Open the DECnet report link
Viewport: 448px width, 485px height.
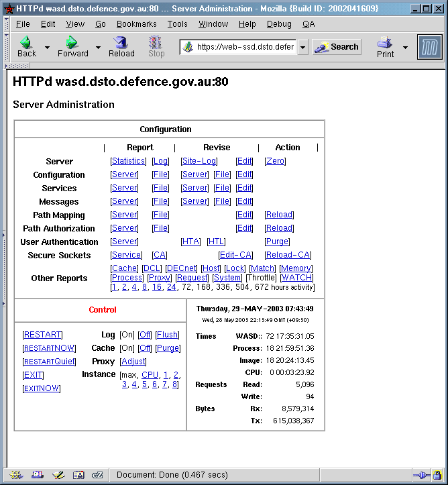[181, 268]
